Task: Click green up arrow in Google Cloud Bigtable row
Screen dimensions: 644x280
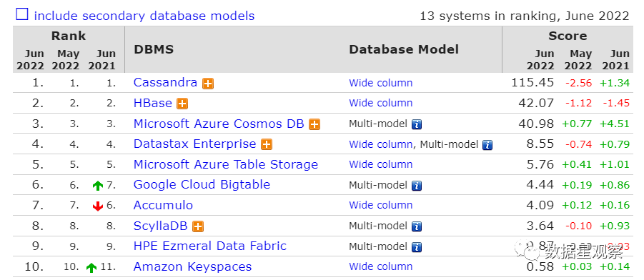Action: (x=98, y=186)
